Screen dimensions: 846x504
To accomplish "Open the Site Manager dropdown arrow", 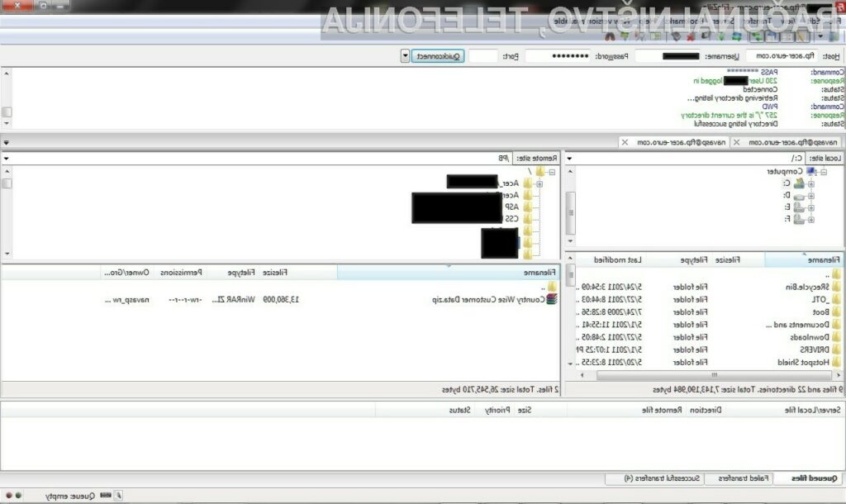I will tap(820, 36).
